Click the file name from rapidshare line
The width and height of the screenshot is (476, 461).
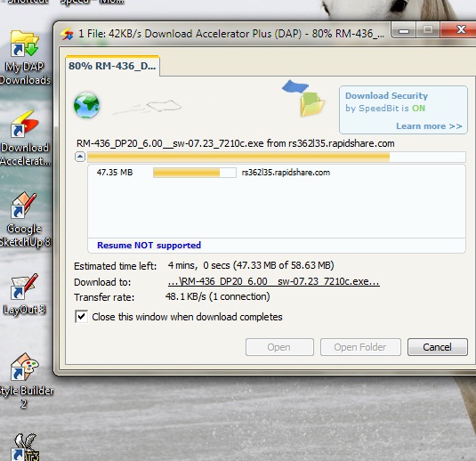[235, 143]
